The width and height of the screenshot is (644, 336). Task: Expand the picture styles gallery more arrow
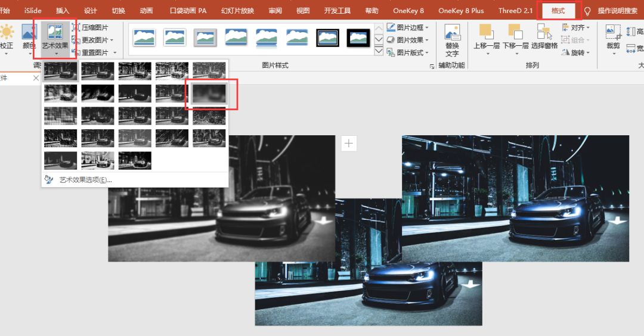[379, 51]
